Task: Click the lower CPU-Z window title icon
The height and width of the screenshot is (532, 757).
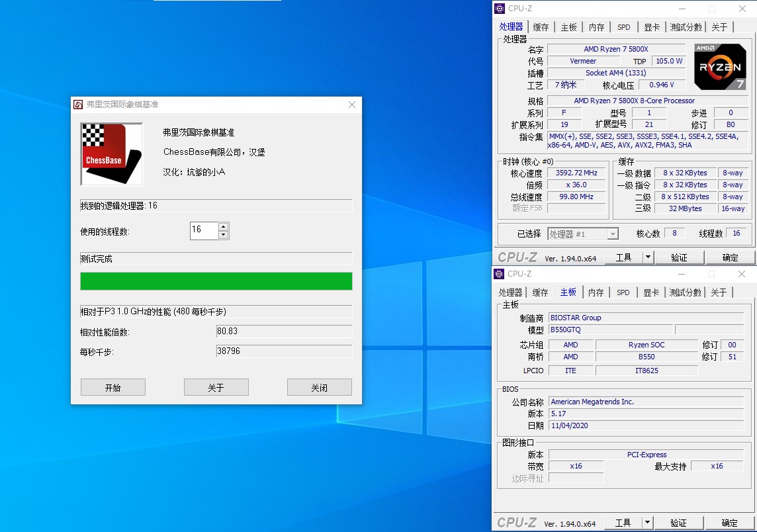Action: pyautogui.click(x=499, y=274)
